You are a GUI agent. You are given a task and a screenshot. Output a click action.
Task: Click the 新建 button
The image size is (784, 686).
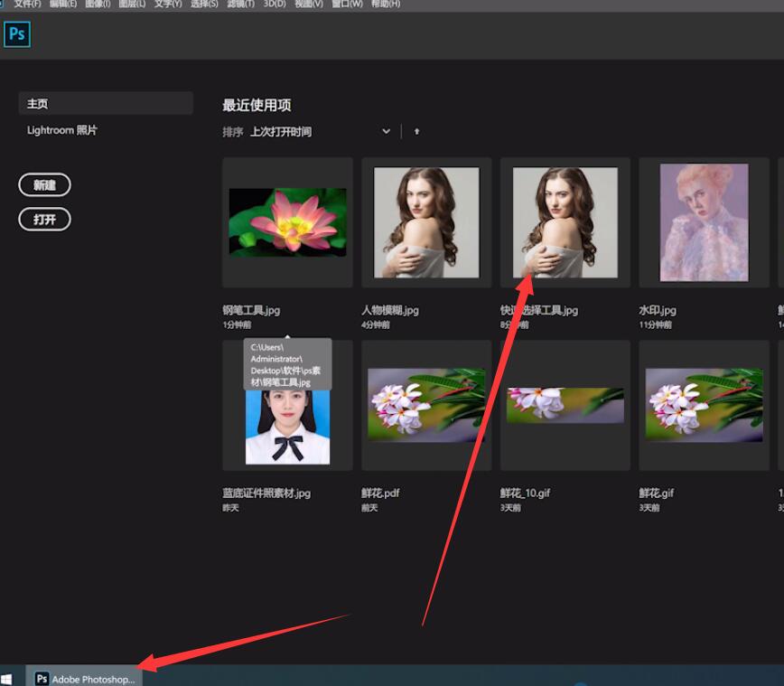tap(44, 185)
